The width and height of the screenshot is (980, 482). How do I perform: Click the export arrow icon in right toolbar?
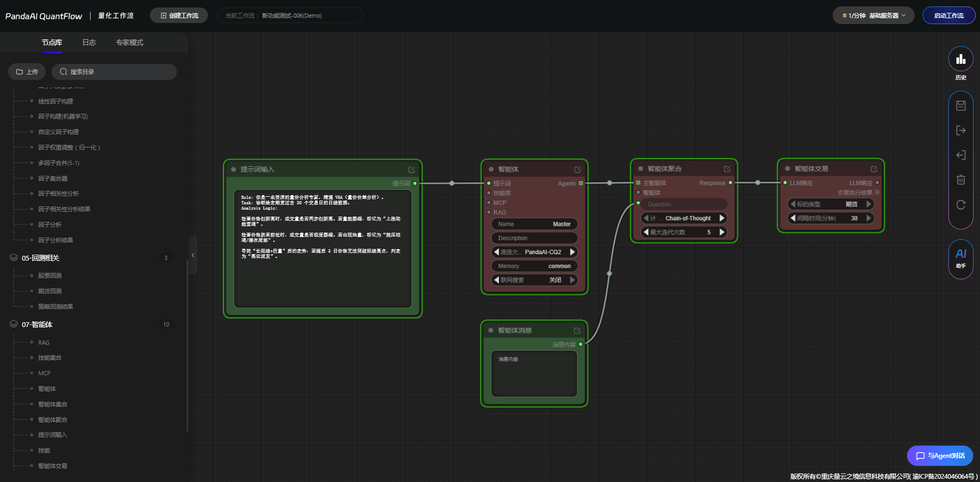961,130
